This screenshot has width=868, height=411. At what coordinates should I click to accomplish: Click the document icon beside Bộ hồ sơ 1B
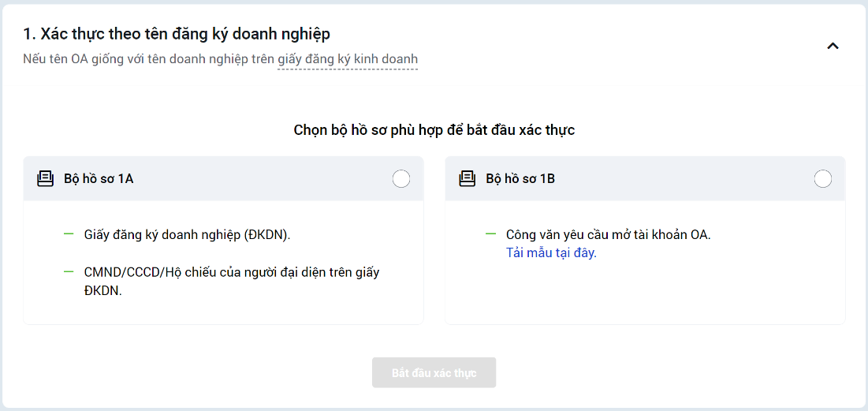(x=467, y=179)
